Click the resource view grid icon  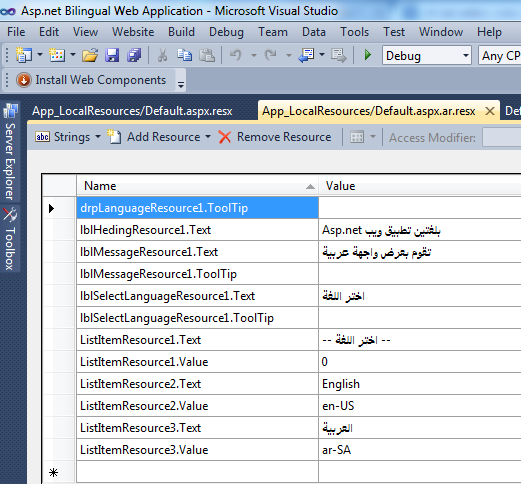coord(357,137)
